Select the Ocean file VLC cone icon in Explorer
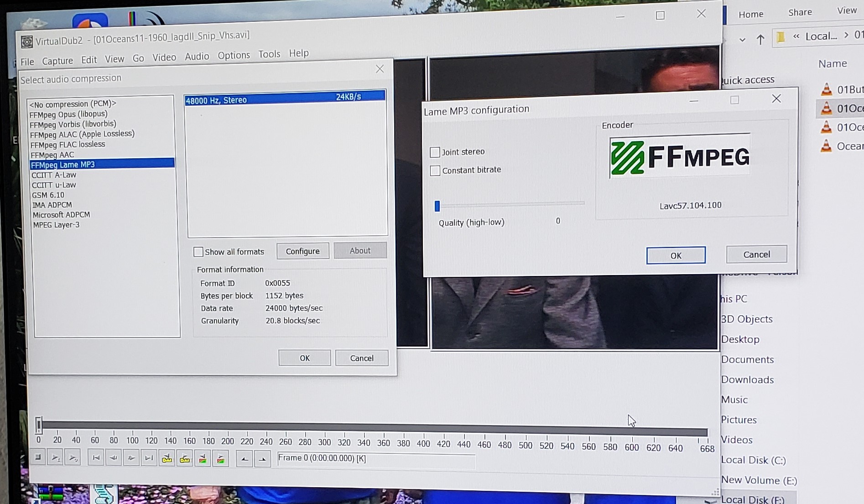Viewport: 864px width, 504px height. [x=826, y=146]
